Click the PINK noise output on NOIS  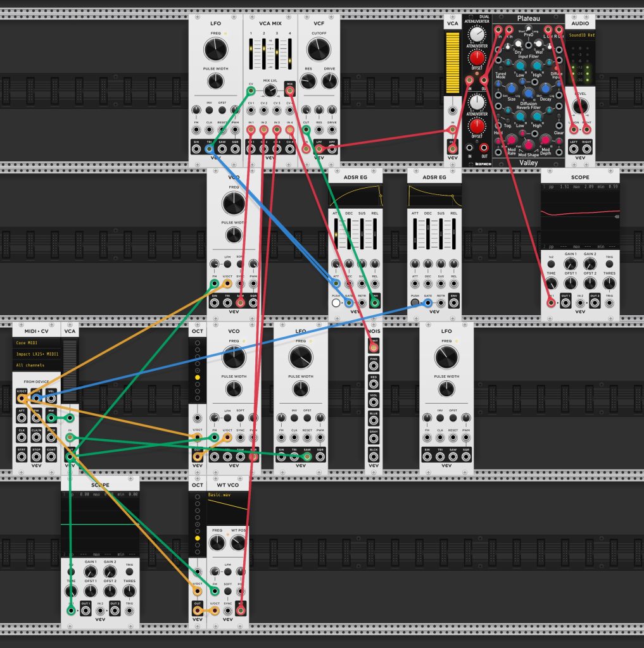pos(374,366)
